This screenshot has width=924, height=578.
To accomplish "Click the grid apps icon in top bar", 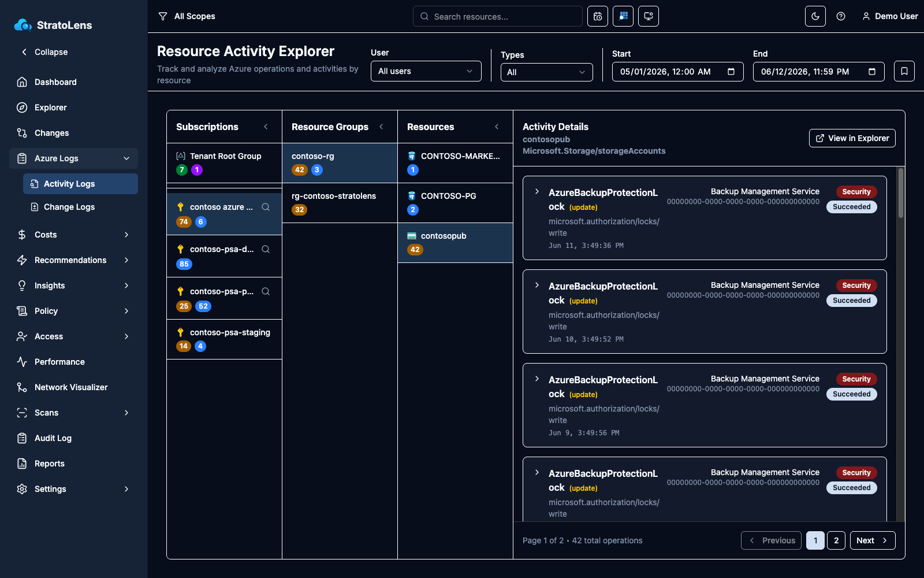I will coord(623,16).
